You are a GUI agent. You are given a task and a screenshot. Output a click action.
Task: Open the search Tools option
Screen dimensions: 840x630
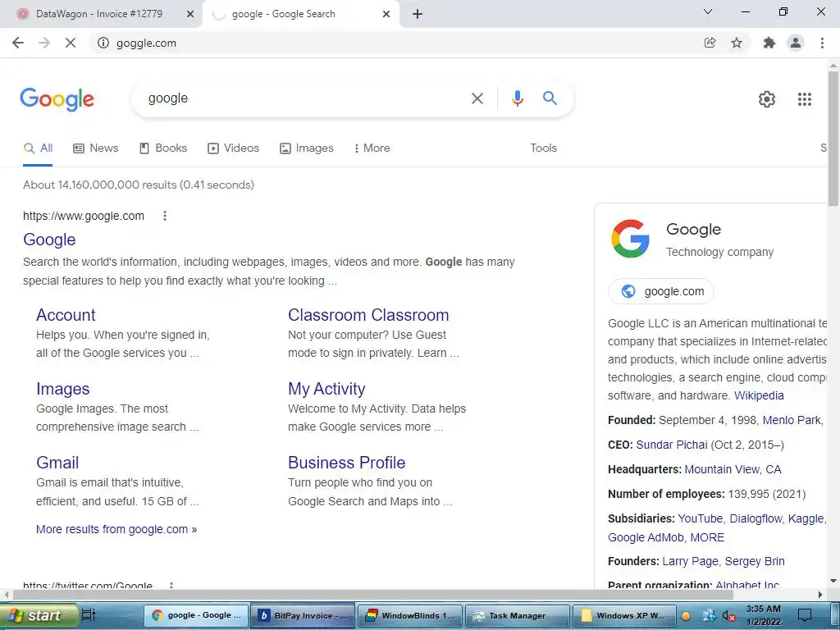(x=543, y=148)
